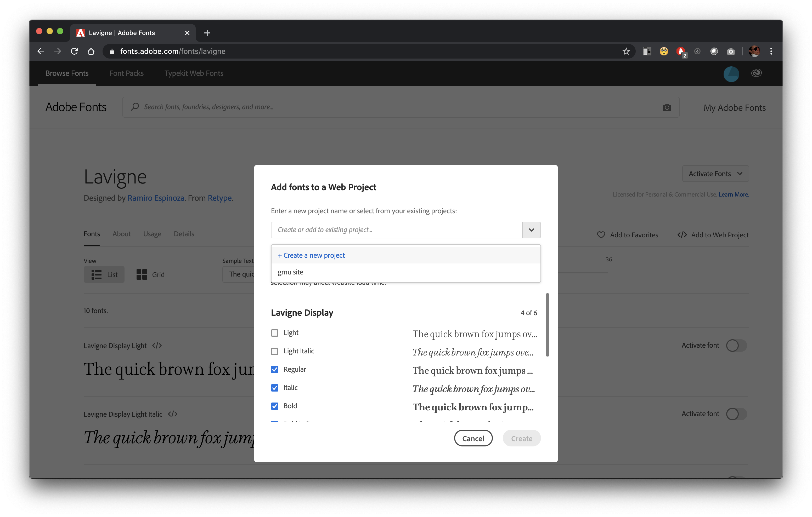
Task: Click code icon beside Lavigne Display Light
Action: point(157,346)
